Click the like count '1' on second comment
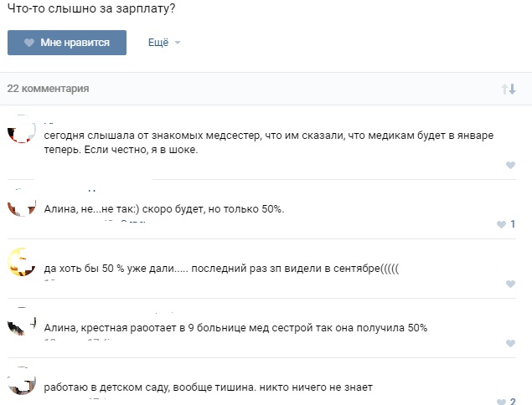 coord(513,224)
